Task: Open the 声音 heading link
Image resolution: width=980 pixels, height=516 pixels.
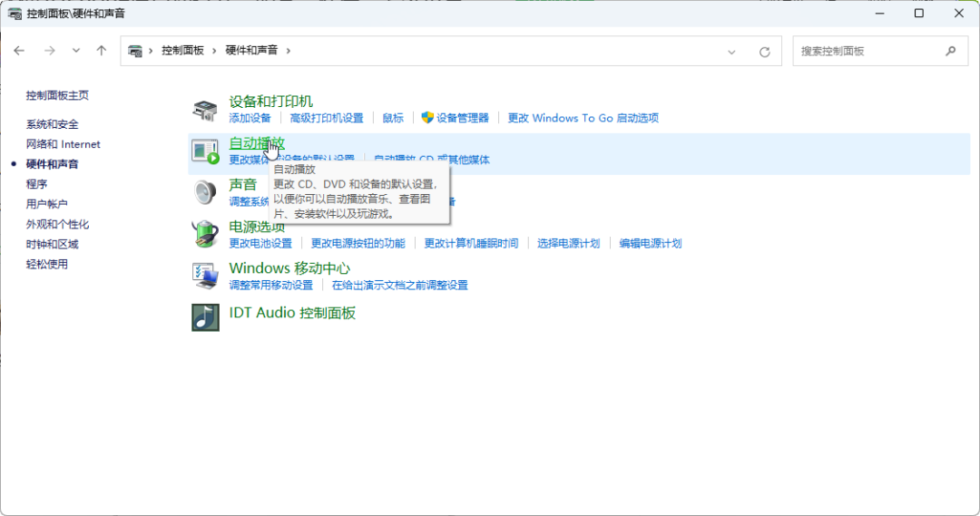Action: pos(242,185)
